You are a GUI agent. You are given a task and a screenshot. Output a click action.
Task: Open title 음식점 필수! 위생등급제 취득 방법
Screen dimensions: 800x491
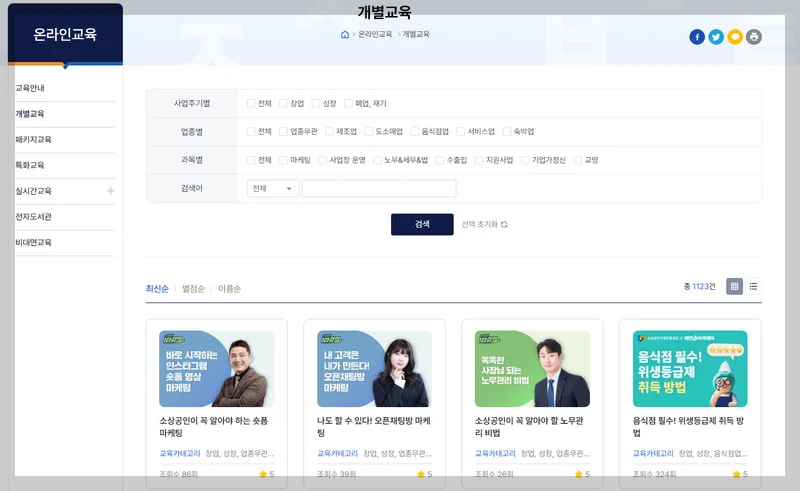pyautogui.click(x=688, y=427)
